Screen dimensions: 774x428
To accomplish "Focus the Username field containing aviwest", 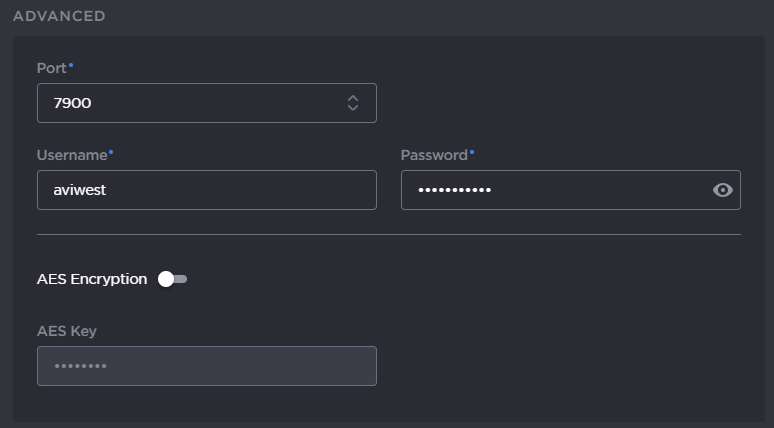I will pyautogui.click(x=206, y=190).
